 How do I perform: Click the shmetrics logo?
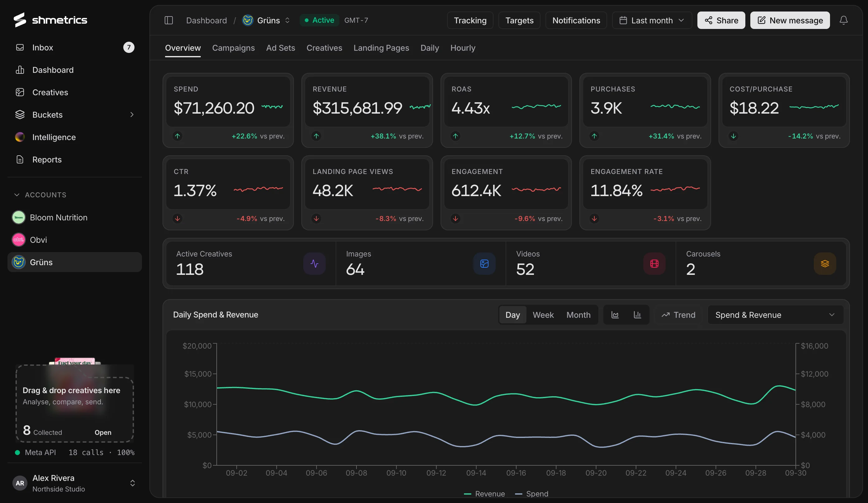pyautogui.click(x=50, y=20)
